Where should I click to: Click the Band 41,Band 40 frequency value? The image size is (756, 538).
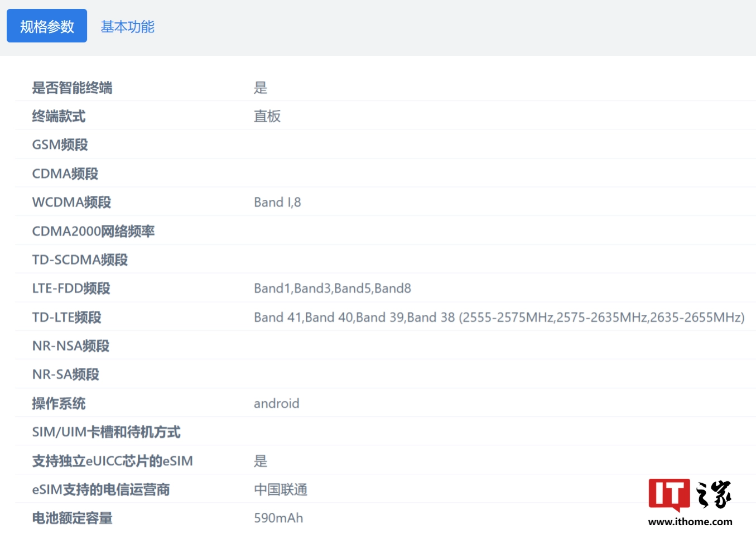click(x=499, y=317)
